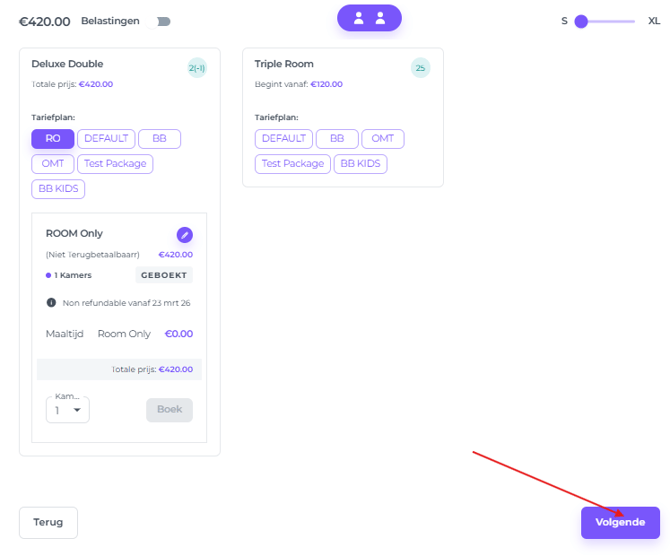Choose DEFAULT rate plan for Triple Room
The width and height of the screenshot is (670, 556).
[284, 139]
